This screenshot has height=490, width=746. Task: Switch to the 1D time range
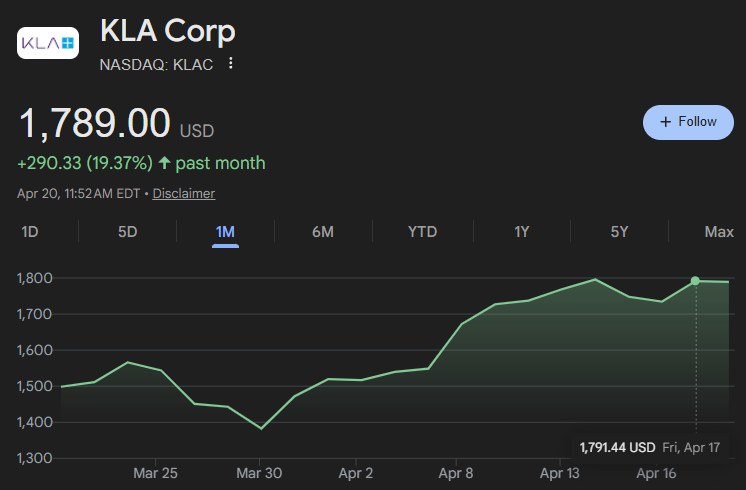29,232
